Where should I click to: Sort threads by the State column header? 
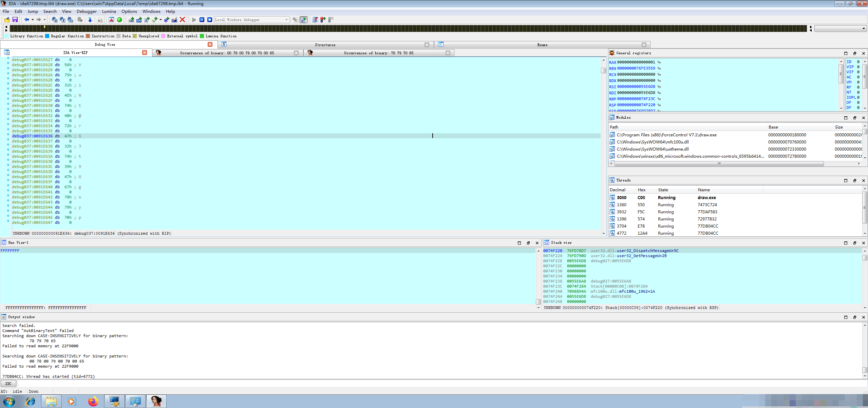[676, 190]
